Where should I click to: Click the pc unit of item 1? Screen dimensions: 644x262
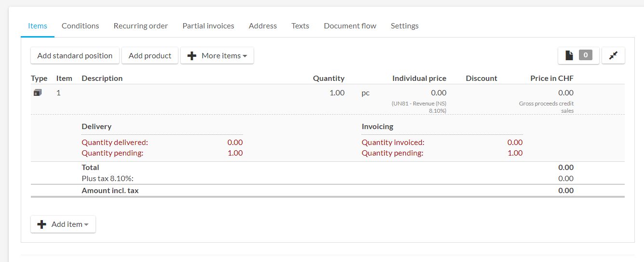(x=365, y=92)
